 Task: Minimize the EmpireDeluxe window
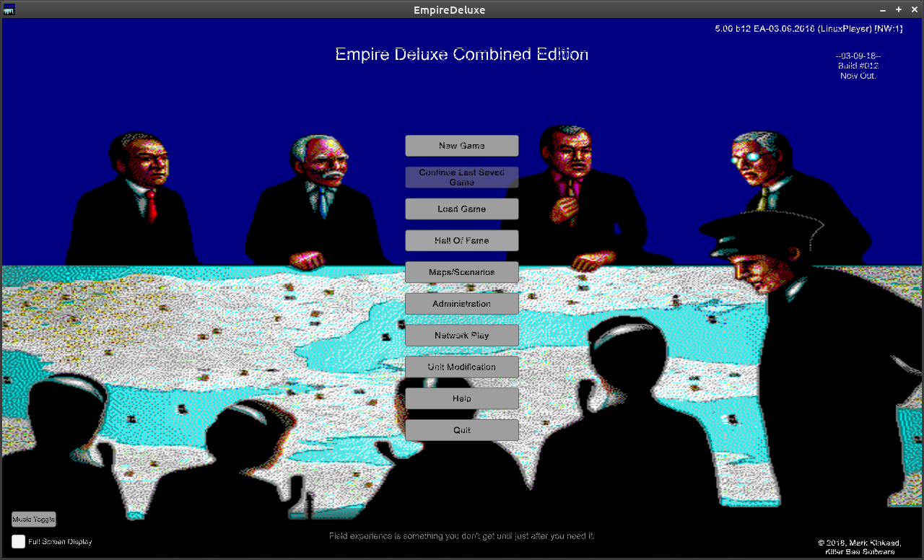tap(884, 9)
